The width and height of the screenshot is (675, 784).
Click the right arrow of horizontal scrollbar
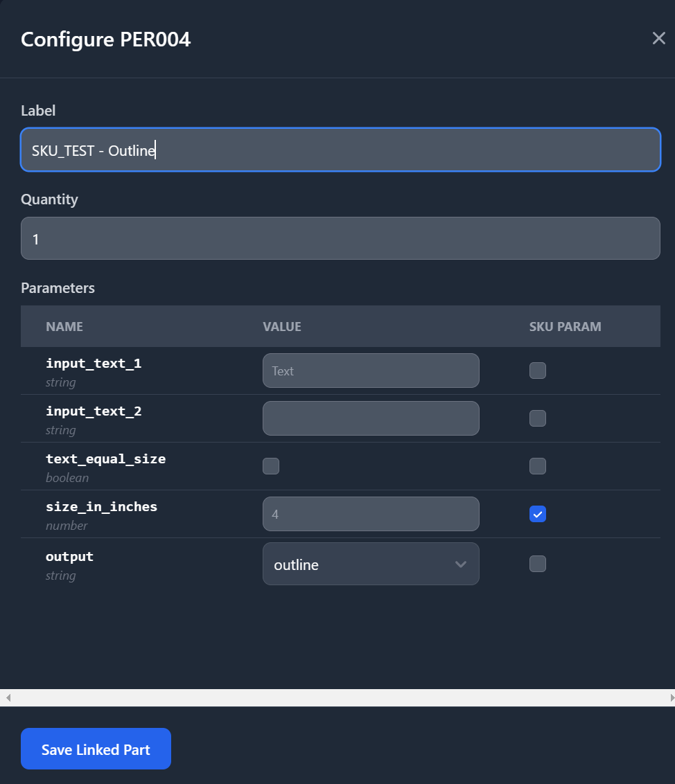pyautogui.click(x=672, y=697)
